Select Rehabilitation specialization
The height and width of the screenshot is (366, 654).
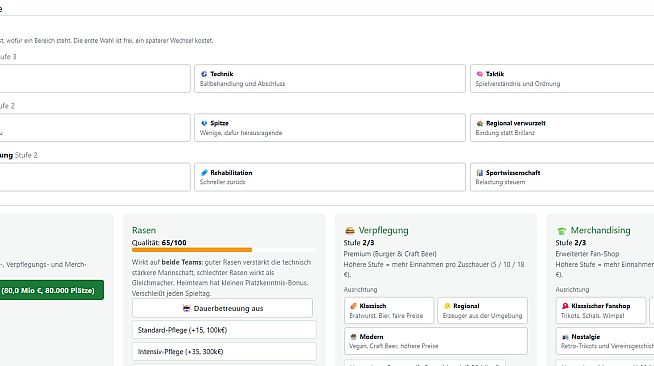coord(330,177)
